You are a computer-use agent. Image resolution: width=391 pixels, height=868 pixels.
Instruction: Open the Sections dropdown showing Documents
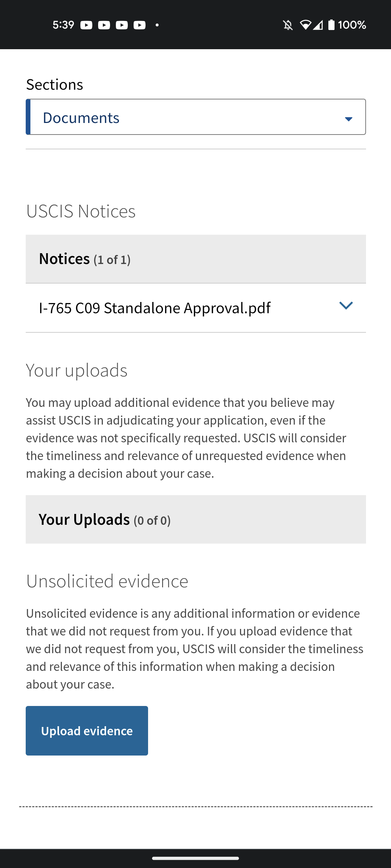click(x=195, y=117)
